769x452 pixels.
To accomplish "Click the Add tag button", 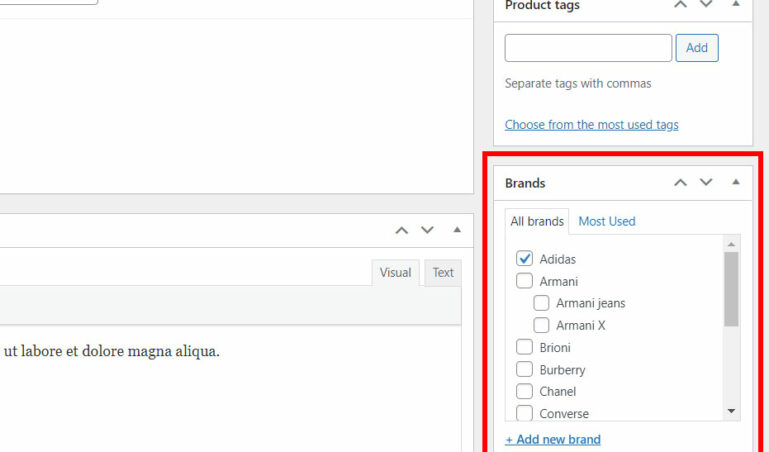I will (x=697, y=48).
